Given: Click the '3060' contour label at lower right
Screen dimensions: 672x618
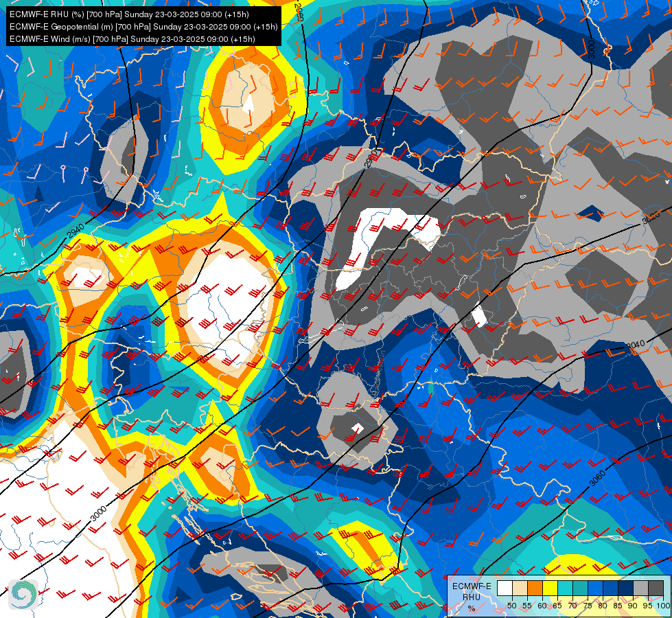Looking at the screenshot, I should (x=597, y=478).
